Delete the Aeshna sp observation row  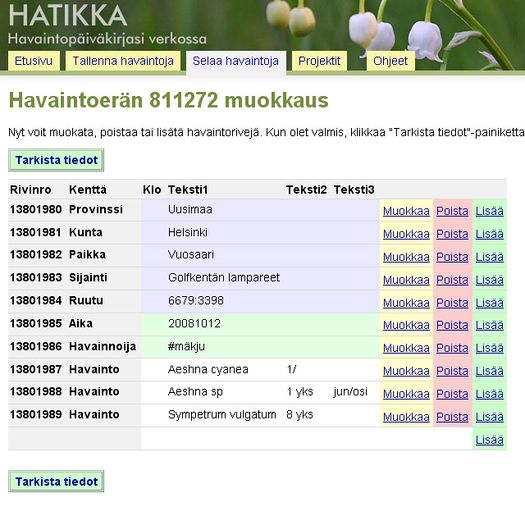452,394
